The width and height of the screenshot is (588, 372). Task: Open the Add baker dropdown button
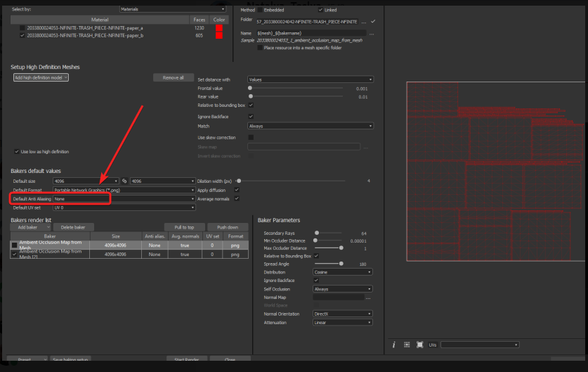pos(31,227)
